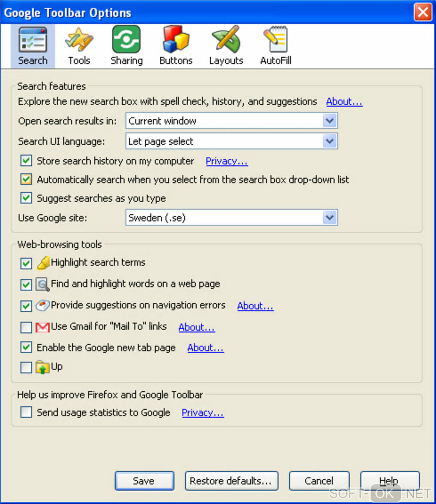Uncheck Store search history on my computer
This screenshot has height=504, width=436.
pos(26,161)
